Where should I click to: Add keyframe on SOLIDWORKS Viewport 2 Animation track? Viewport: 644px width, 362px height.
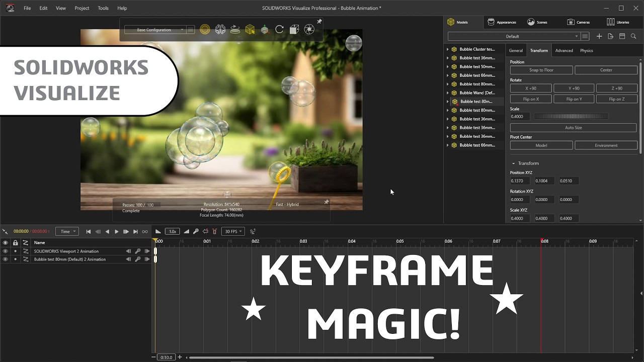138,251
